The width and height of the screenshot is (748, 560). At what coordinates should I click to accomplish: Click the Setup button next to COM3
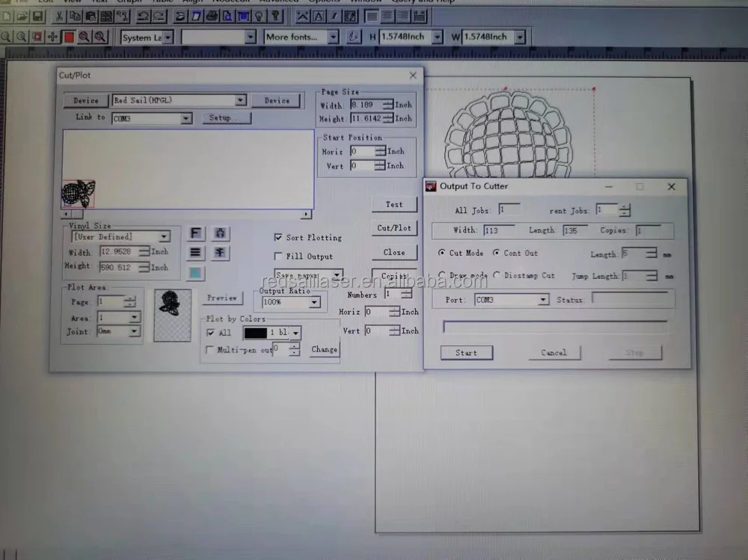pyautogui.click(x=226, y=118)
